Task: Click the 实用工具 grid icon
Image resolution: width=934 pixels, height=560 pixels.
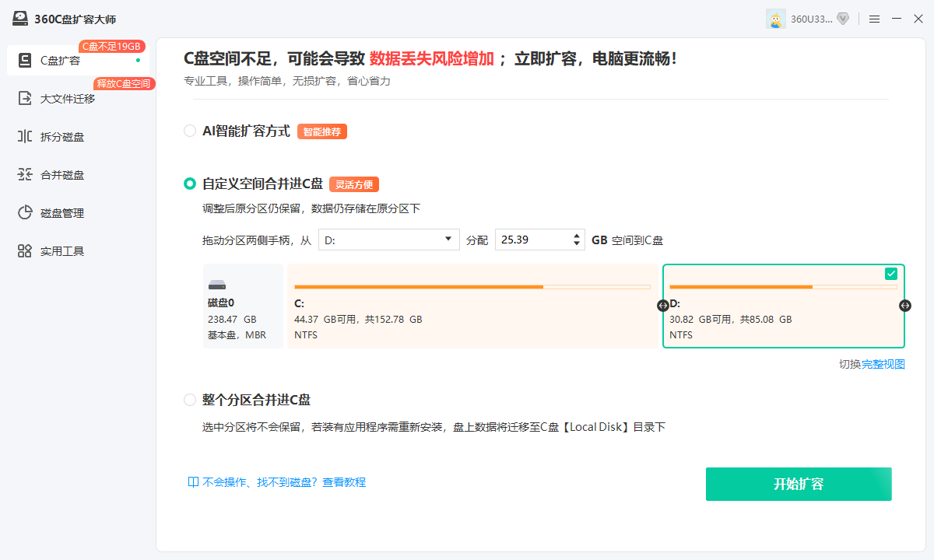Action: [25, 250]
